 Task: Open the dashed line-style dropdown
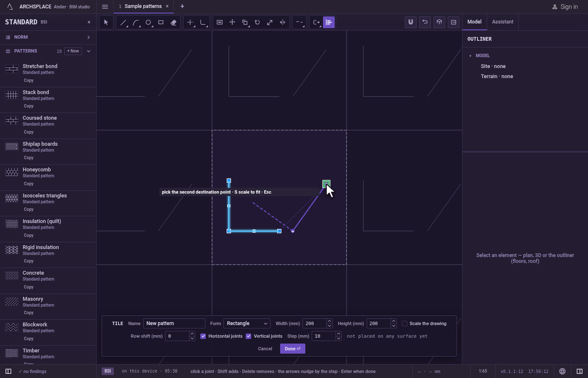coord(299,22)
